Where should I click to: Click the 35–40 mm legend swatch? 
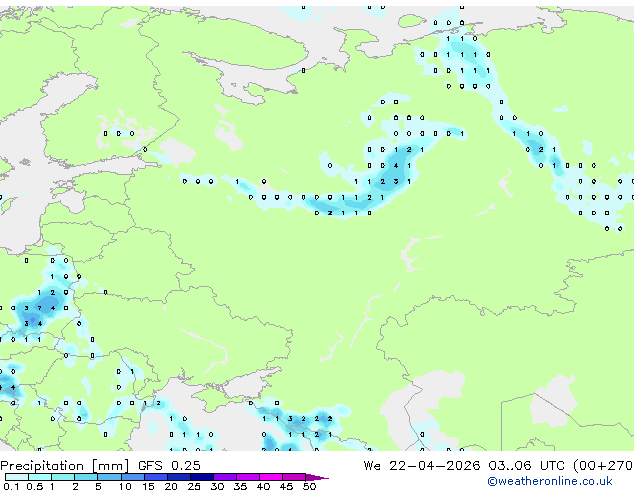coord(247,477)
